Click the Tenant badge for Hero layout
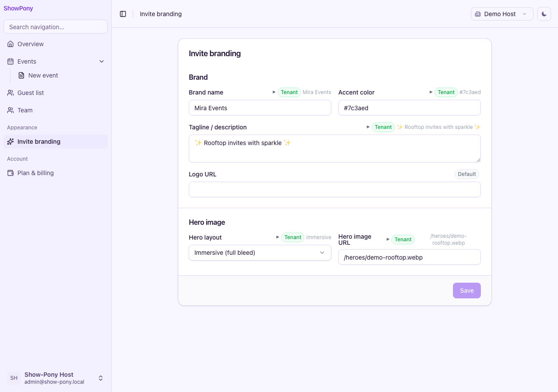Screen dimensions: 558x392 [293, 237]
